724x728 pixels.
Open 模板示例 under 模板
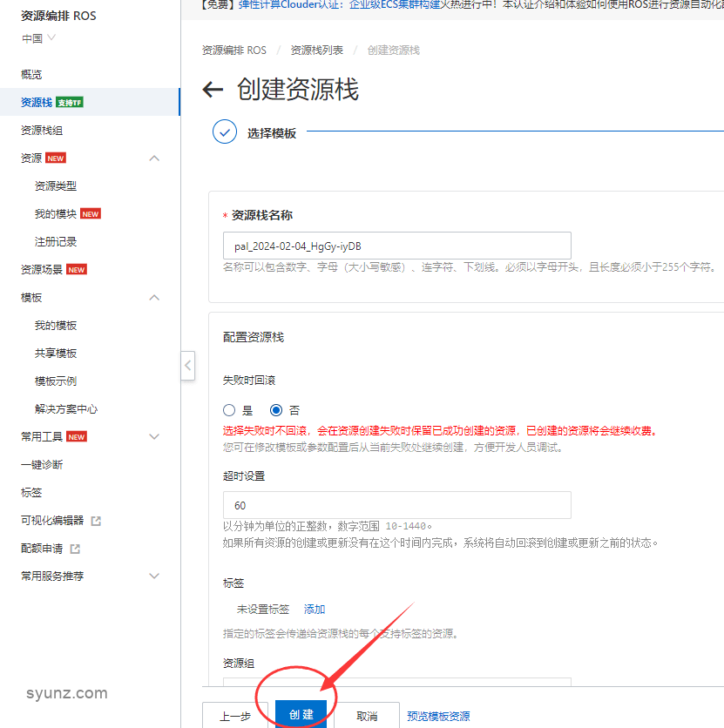point(56,381)
